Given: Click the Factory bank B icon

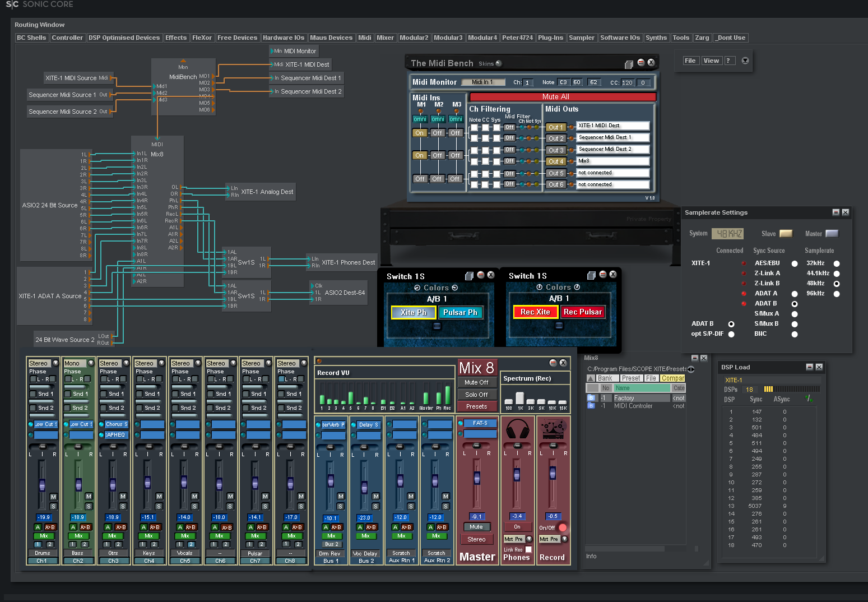Looking at the screenshot, I should point(591,398).
